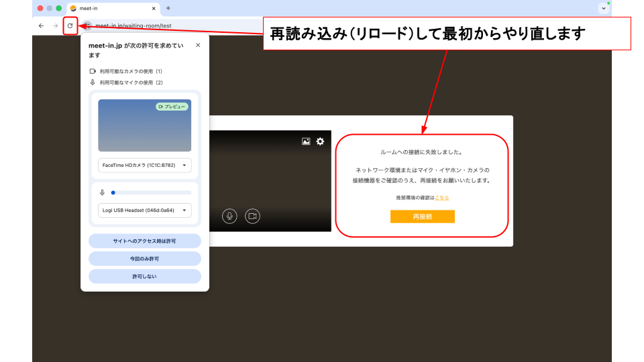Close the permission popup with X
Image resolution: width=644 pixels, height=362 pixels.
[198, 46]
